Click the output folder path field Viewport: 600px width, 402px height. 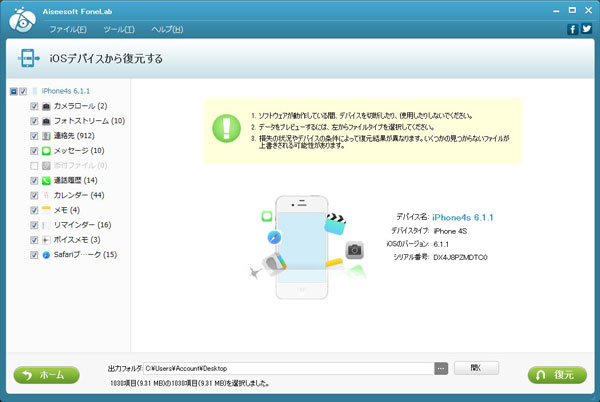point(289,368)
